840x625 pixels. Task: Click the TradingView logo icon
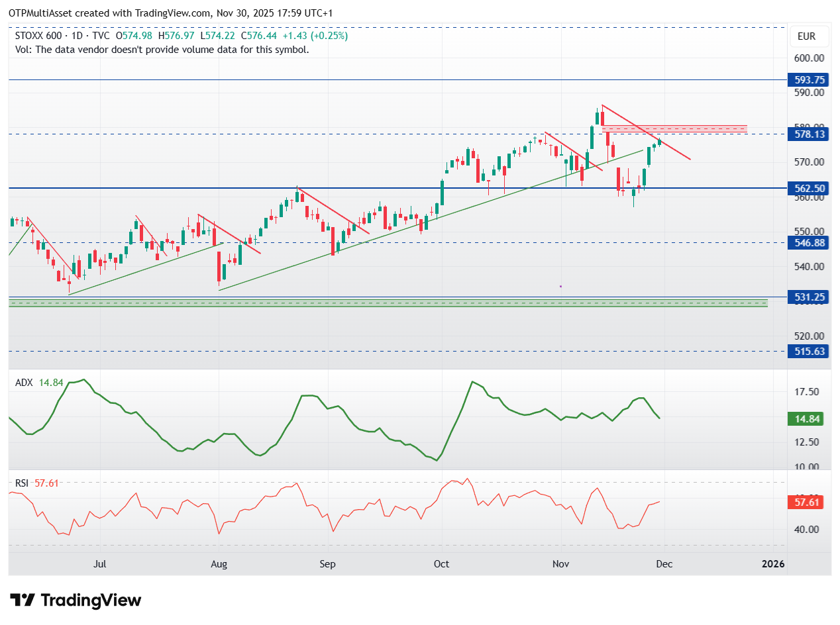(x=24, y=601)
